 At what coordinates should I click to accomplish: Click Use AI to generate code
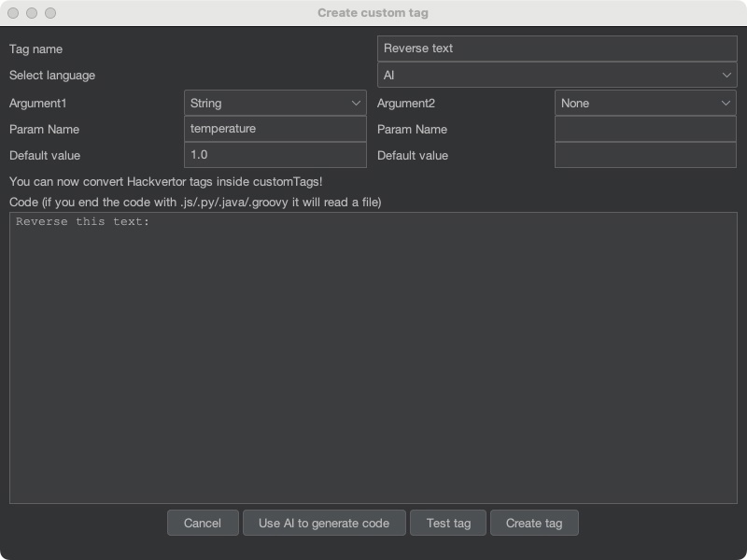pos(324,523)
